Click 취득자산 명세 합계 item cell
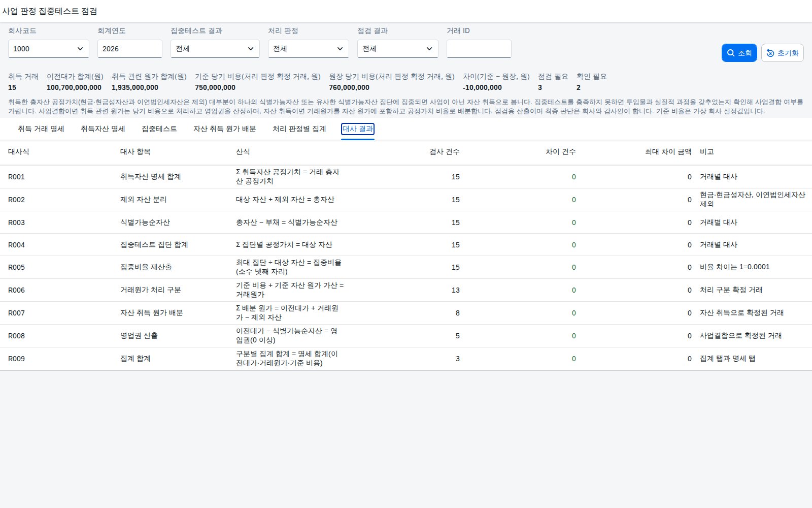Viewport: 812px width, 508px height. click(x=151, y=177)
